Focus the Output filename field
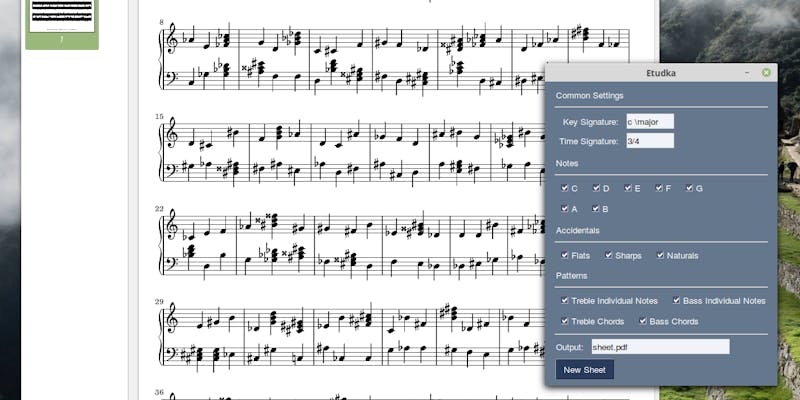This screenshot has height=400, width=800. click(661, 347)
